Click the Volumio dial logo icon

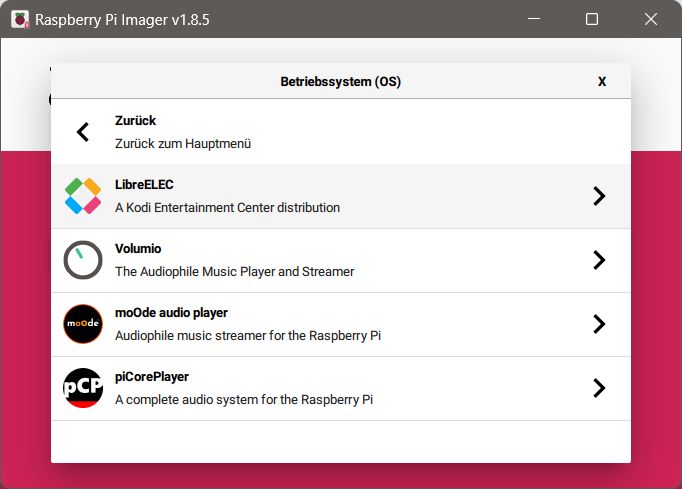[83, 260]
